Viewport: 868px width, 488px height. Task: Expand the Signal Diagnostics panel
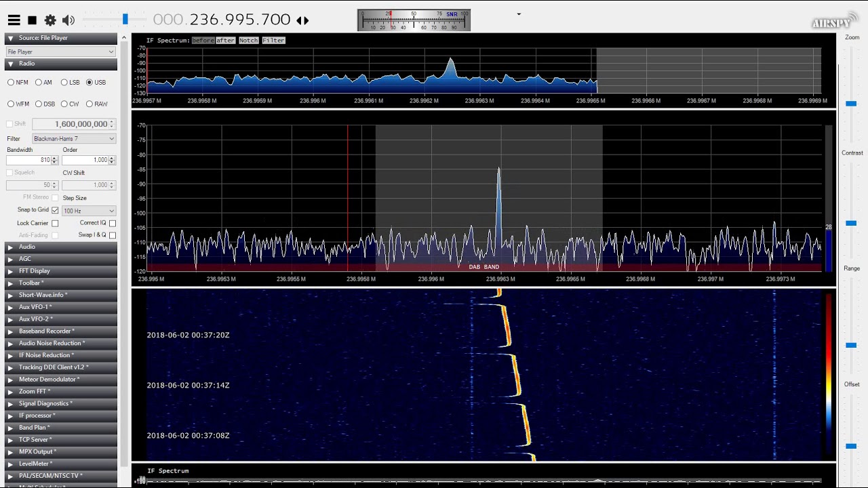coord(61,404)
